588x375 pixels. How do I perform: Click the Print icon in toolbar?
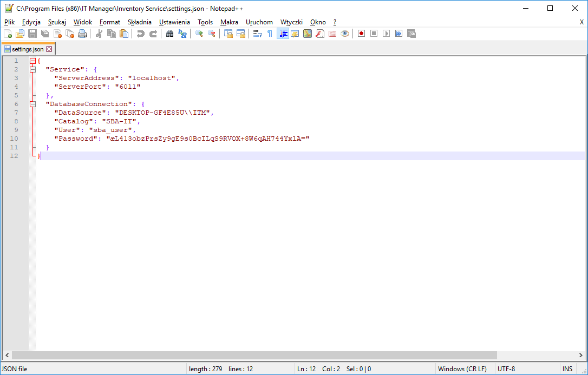click(82, 34)
